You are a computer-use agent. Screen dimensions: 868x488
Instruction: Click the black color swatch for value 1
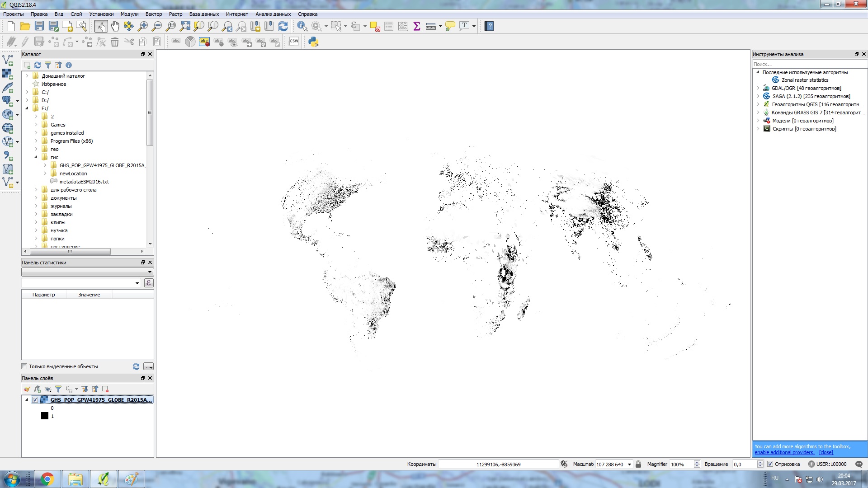tap(45, 416)
